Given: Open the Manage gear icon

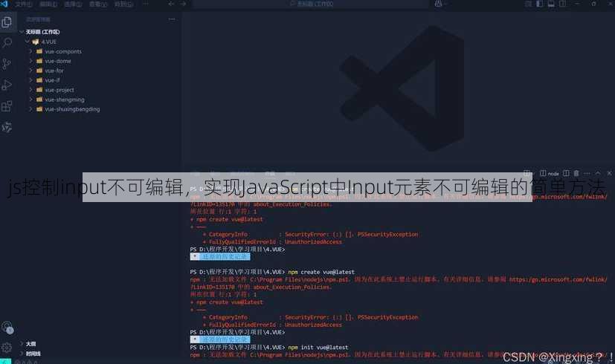Looking at the screenshot, I should 6,347.
